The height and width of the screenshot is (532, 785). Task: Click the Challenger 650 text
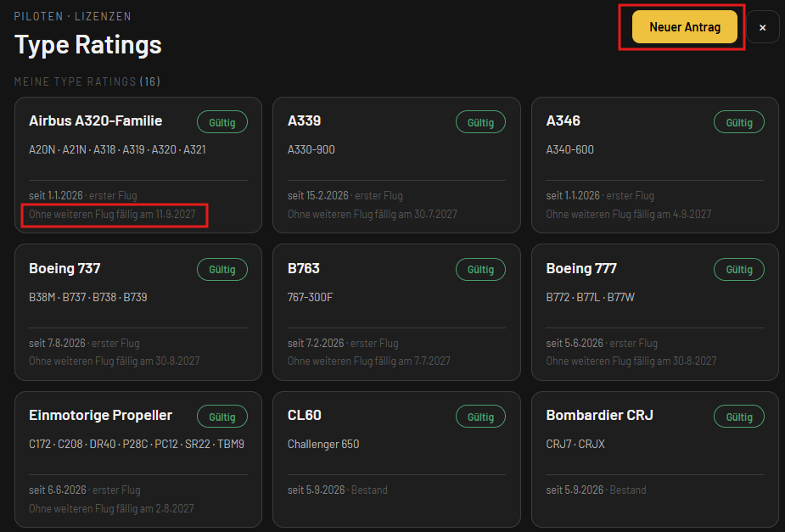(x=323, y=444)
